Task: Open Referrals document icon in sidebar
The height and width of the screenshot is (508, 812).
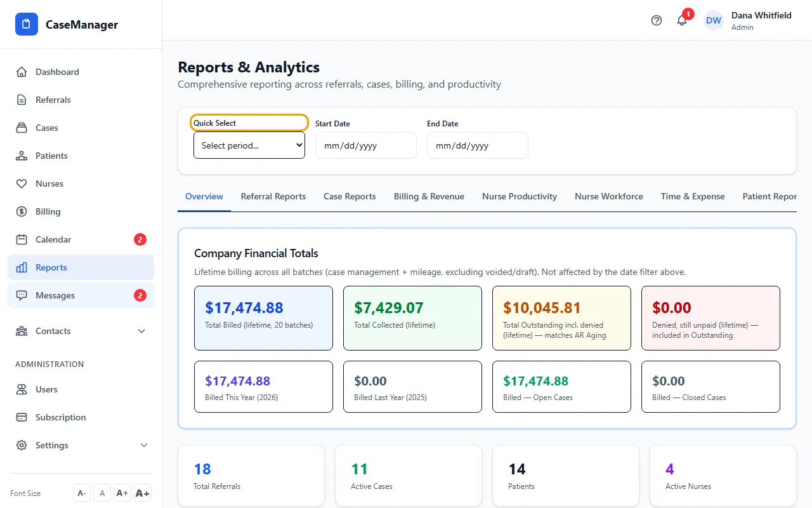Action: pyautogui.click(x=22, y=100)
